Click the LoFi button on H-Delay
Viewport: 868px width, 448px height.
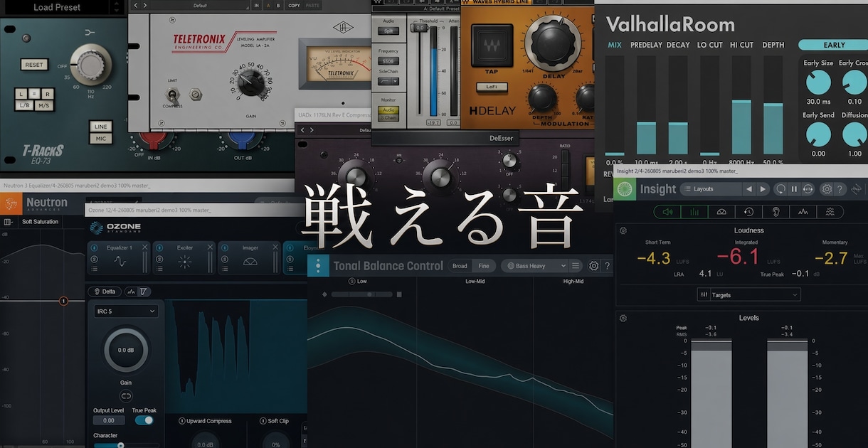[491, 86]
